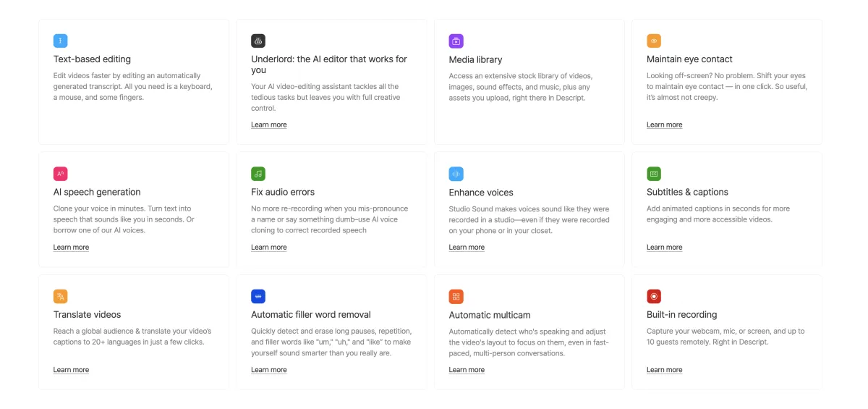The height and width of the screenshot is (409, 868).
Task: Click the orange Automatic multicam grid icon
Action: tap(456, 296)
